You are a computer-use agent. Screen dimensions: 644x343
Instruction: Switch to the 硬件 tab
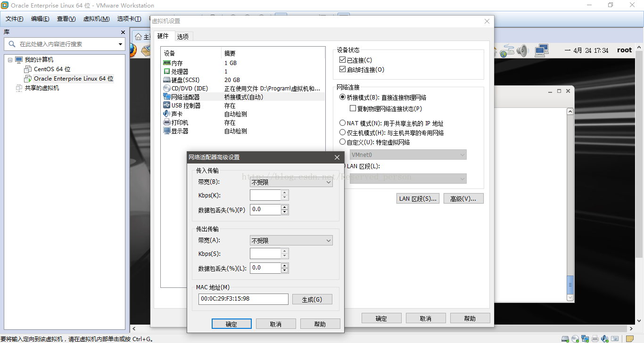tap(163, 36)
